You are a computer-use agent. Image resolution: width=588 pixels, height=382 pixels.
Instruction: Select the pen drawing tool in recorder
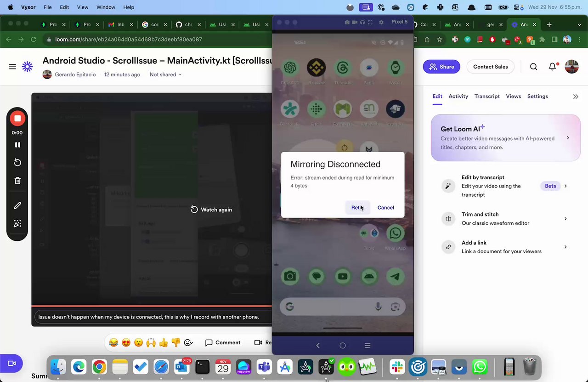pos(17,205)
